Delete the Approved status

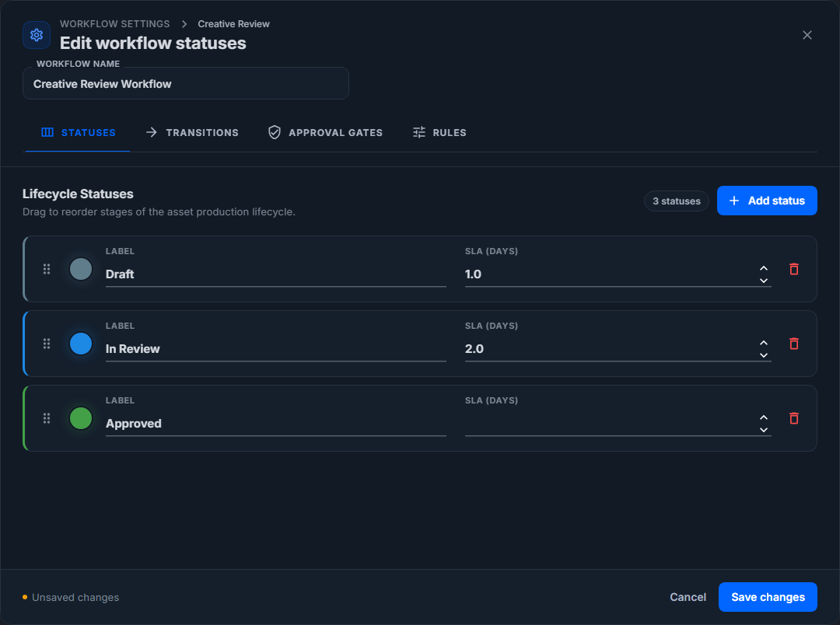794,418
